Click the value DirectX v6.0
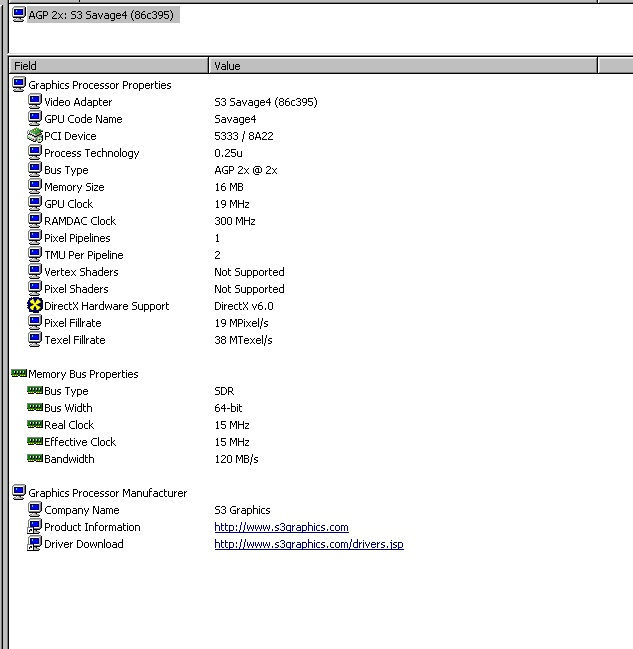Viewport: 633px width, 649px height. [x=244, y=306]
